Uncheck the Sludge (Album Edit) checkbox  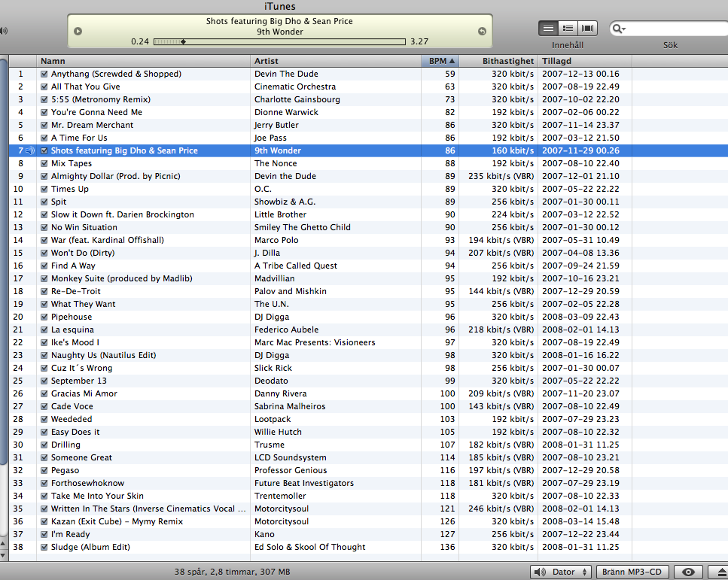click(44, 547)
